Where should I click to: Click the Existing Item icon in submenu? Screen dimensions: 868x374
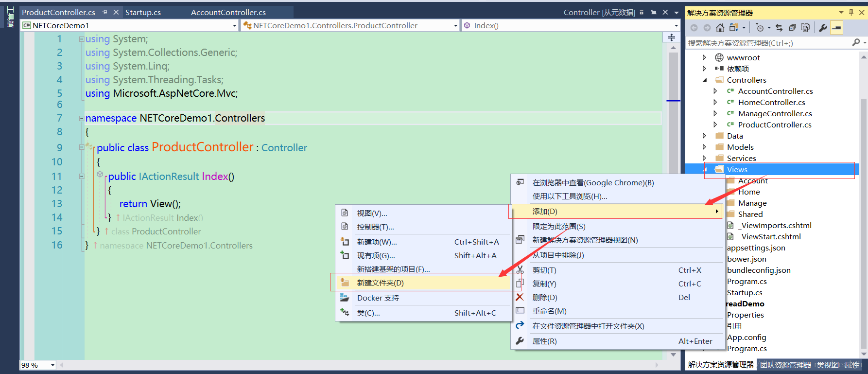click(345, 255)
